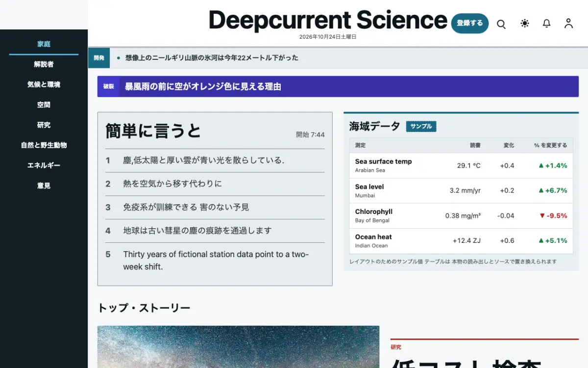Image resolution: width=588 pixels, height=368 pixels.
Task: Open the user account icon
Action: coord(568,24)
